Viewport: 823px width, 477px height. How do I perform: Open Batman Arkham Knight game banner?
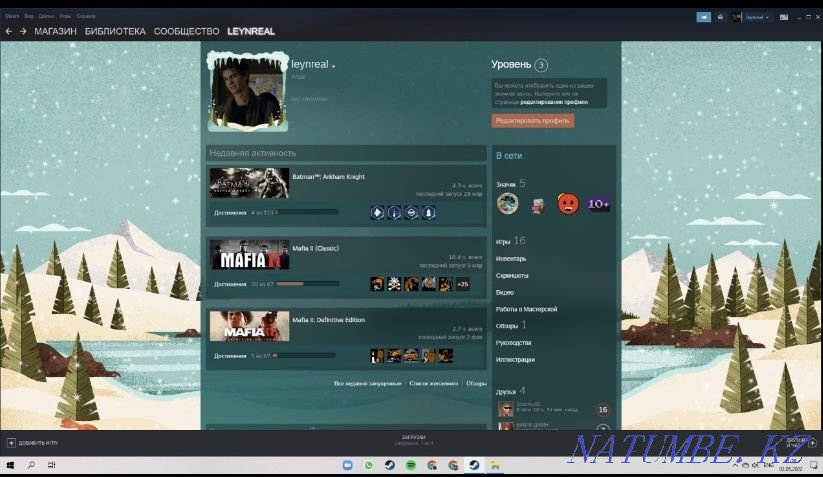[x=249, y=183]
